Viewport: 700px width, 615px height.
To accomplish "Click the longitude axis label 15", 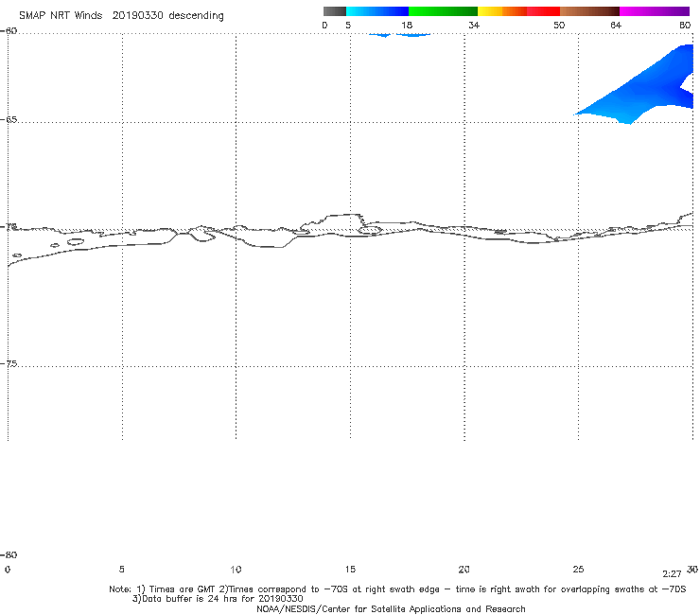I will pyautogui.click(x=350, y=570).
